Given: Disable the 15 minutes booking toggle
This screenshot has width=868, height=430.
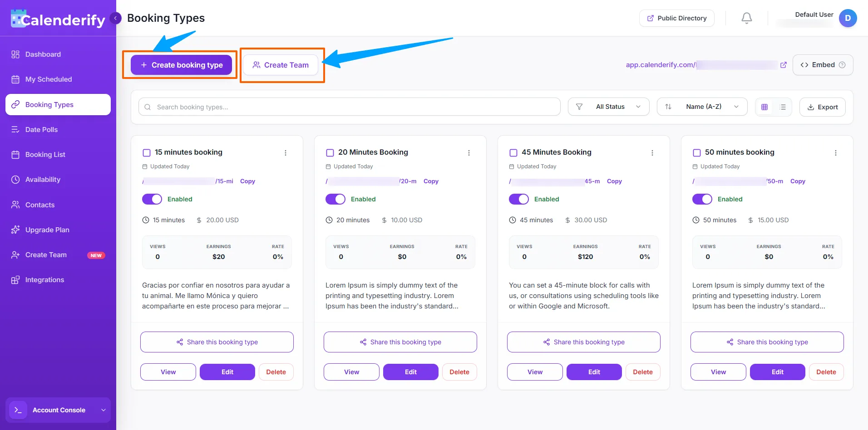Looking at the screenshot, I should point(152,199).
